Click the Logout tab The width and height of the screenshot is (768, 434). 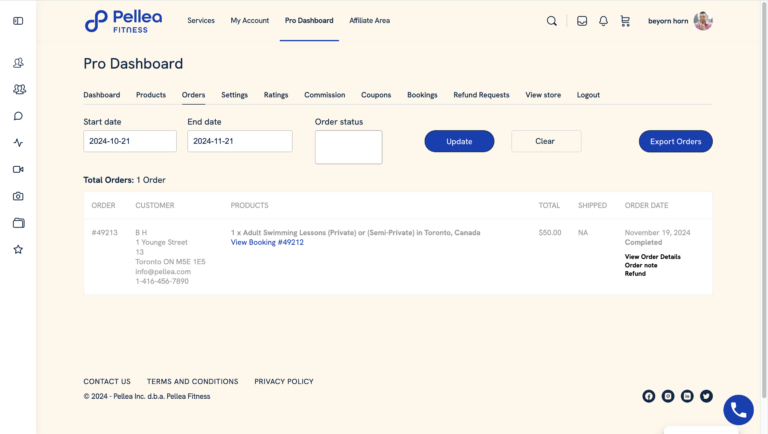(588, 95)
